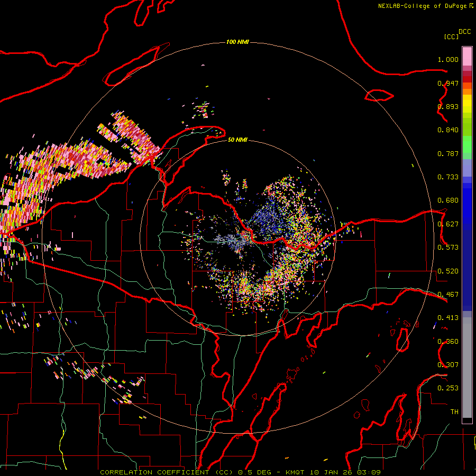476x476 pixels.
Task: Click the 1.000 value on the legend
Action: [x=448, y=59]
